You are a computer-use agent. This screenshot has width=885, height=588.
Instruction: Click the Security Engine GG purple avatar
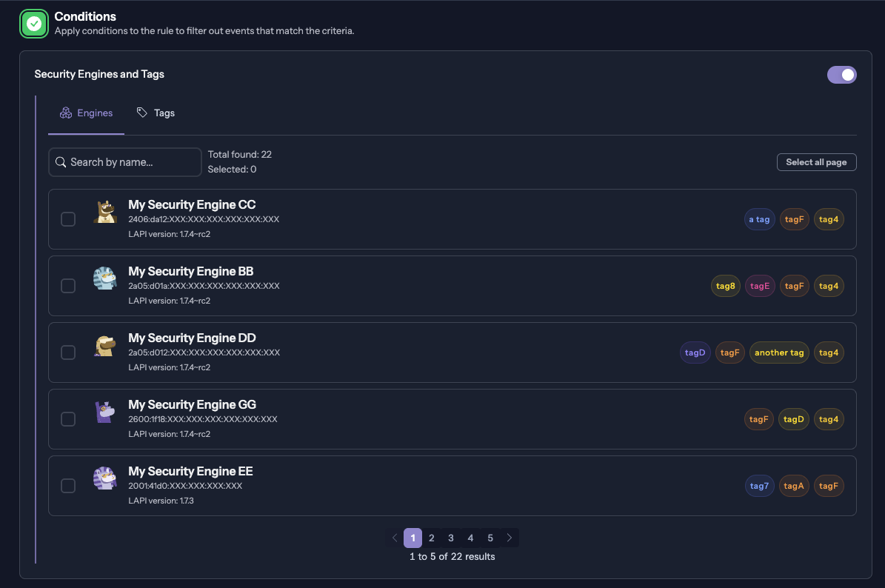(x=105, y=412)
